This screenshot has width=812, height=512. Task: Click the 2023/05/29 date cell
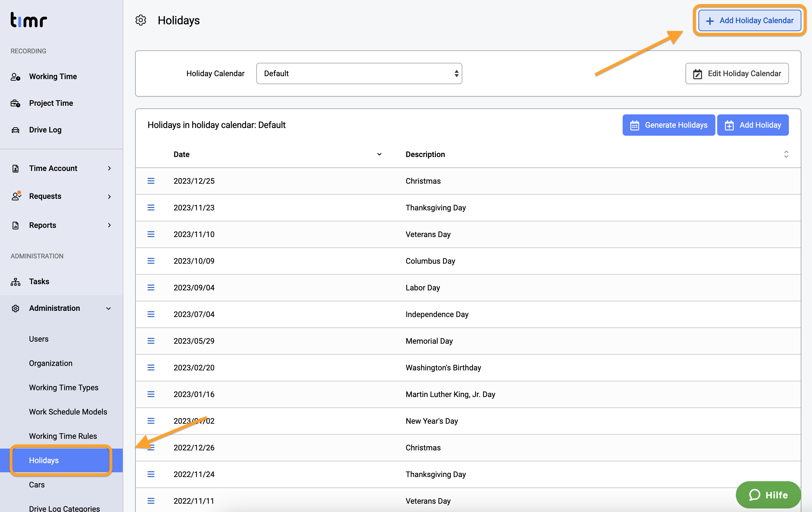click(194, 341)
